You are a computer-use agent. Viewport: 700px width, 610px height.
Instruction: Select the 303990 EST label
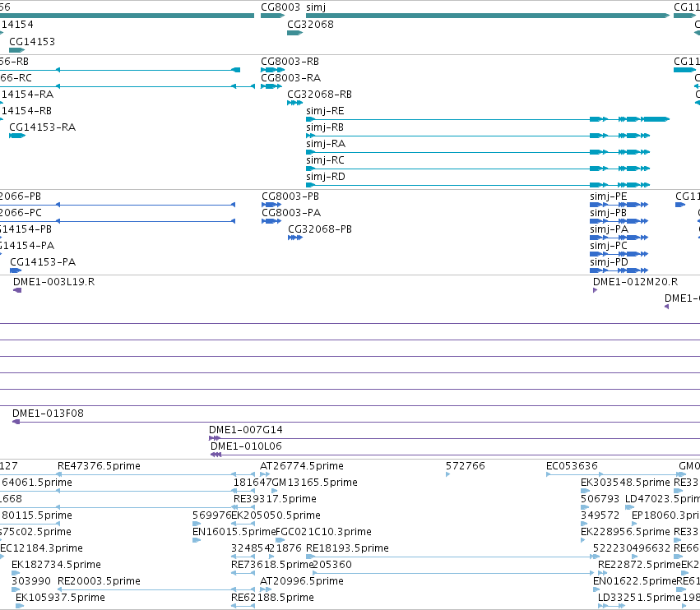(30, 582)
